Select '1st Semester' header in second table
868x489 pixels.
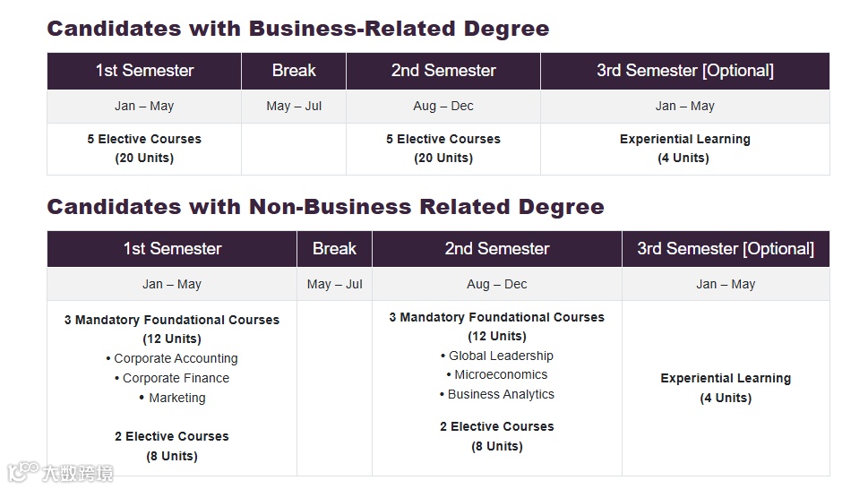point(172,249)
